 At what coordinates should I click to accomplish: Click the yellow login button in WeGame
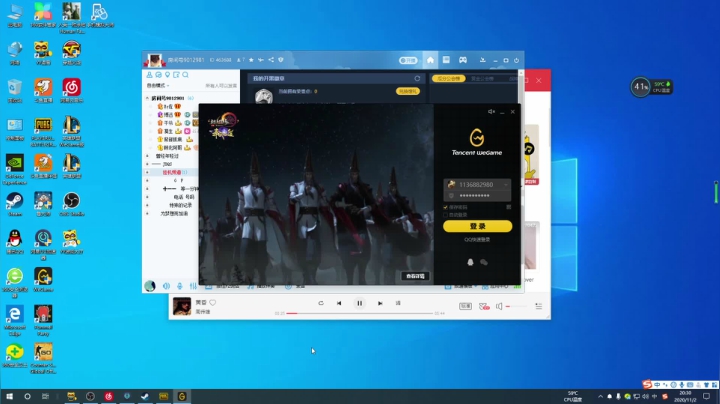477,226
